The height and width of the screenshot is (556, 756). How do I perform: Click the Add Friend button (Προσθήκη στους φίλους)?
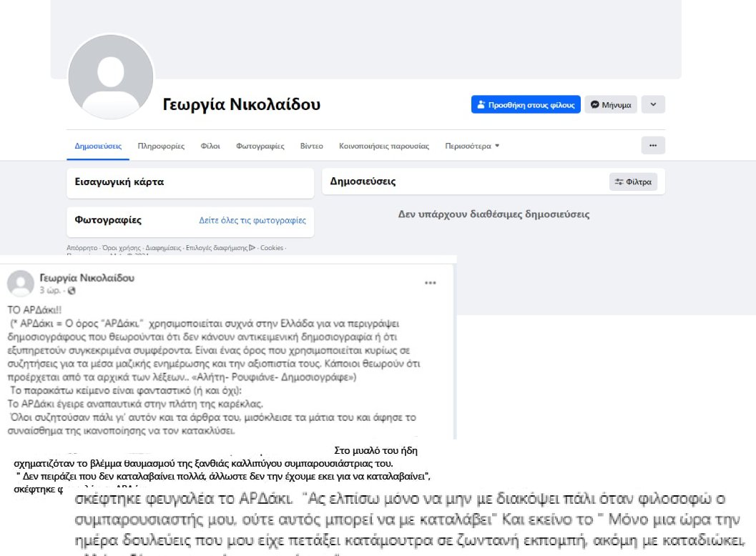(x=526, y=104)
